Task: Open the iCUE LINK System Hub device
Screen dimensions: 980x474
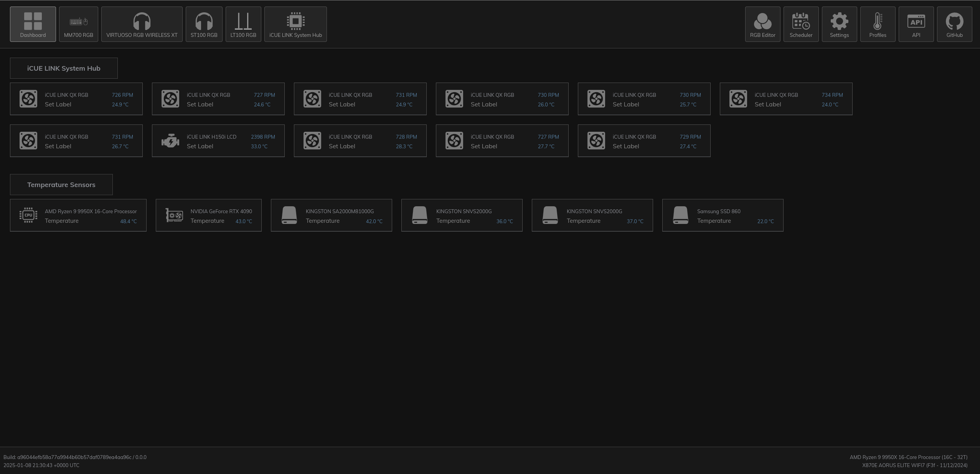Action: (295, 24)
